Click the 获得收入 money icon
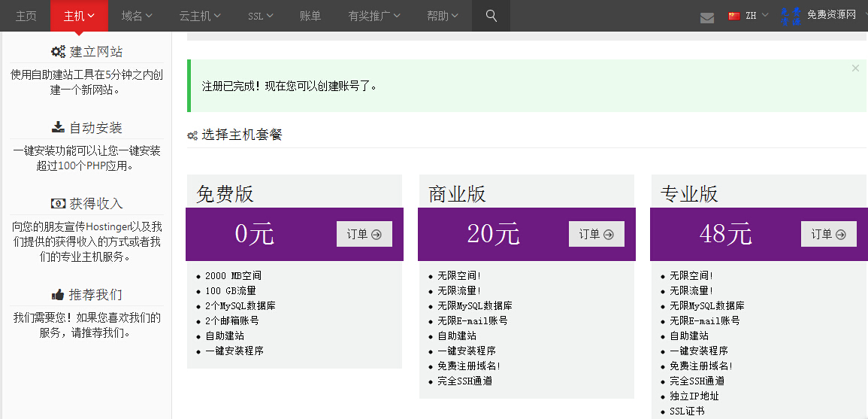This screenshot has height=419, width=868. [x=58, y=203]
